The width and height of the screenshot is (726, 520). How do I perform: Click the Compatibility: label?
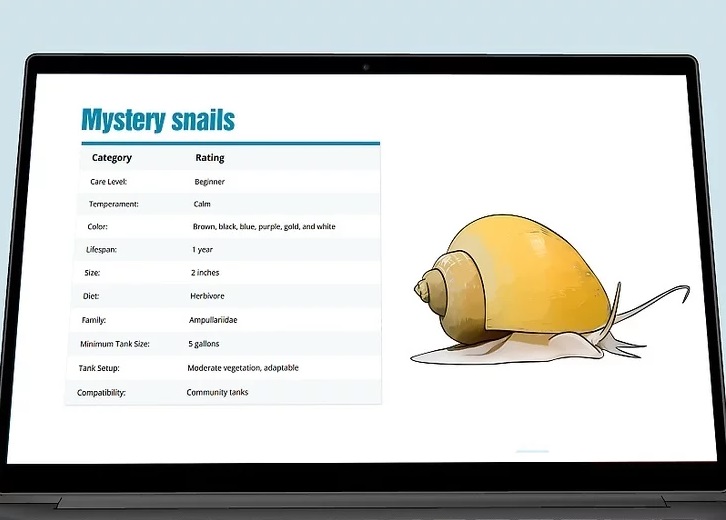click(101, 393)
